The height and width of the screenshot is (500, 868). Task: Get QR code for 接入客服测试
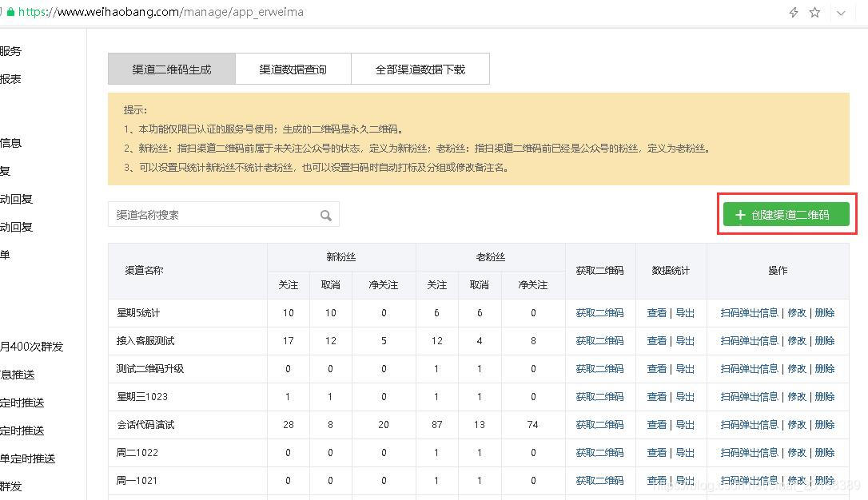coord(599,341)
